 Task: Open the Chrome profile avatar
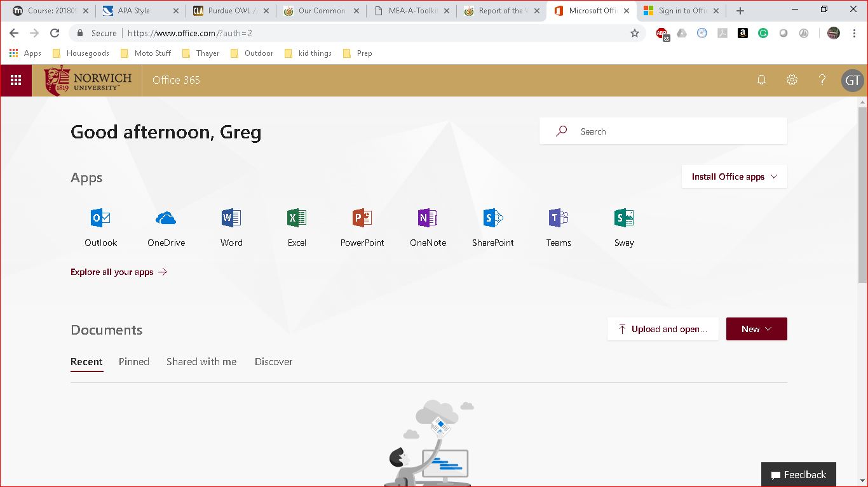coord(834,33)
